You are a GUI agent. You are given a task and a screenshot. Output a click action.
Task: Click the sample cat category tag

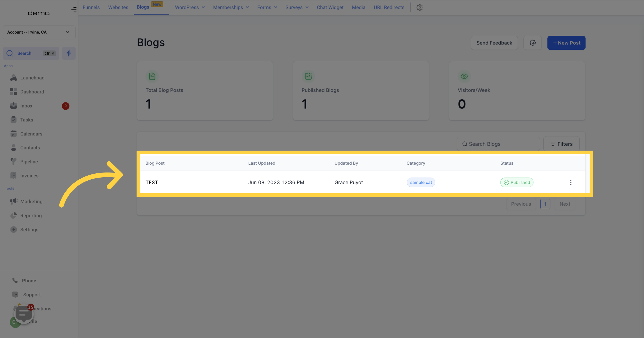[421, 182]
